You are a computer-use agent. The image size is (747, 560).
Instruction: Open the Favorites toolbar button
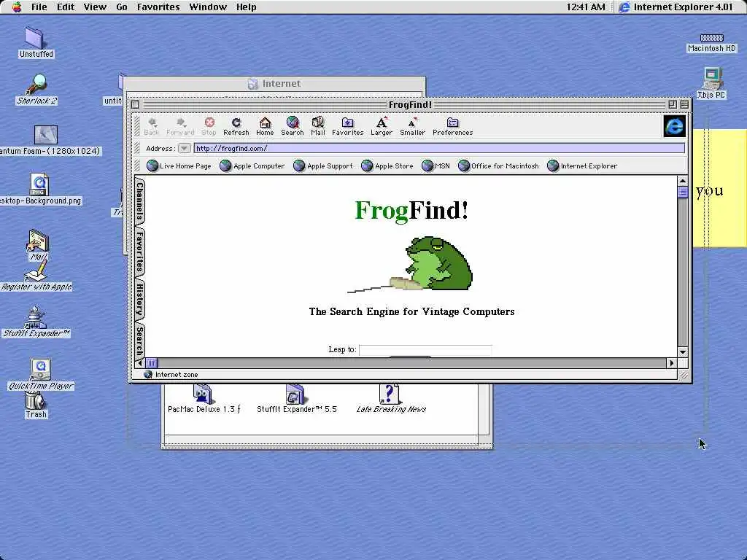click(348, 127)
